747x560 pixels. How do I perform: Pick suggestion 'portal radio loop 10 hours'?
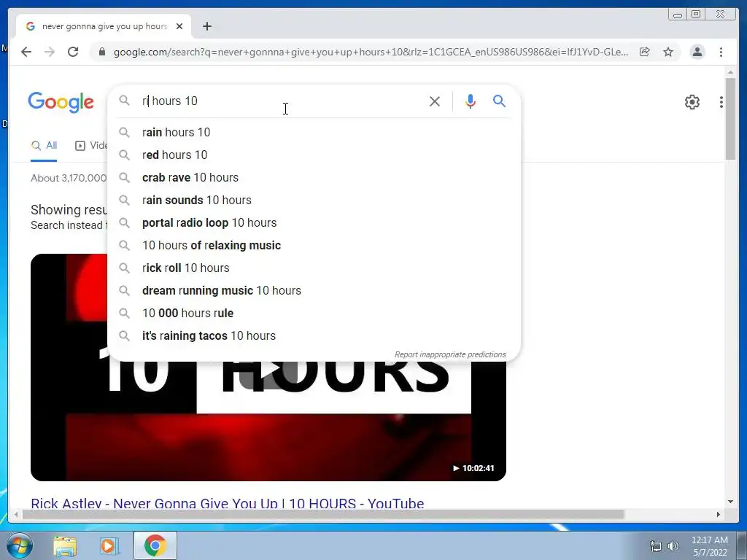click(314, 223)
